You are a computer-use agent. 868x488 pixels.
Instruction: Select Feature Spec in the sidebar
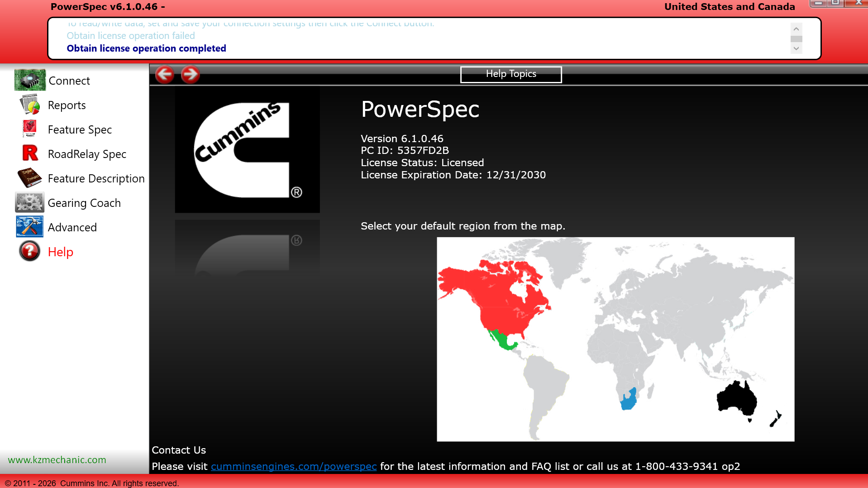(80, 129)
